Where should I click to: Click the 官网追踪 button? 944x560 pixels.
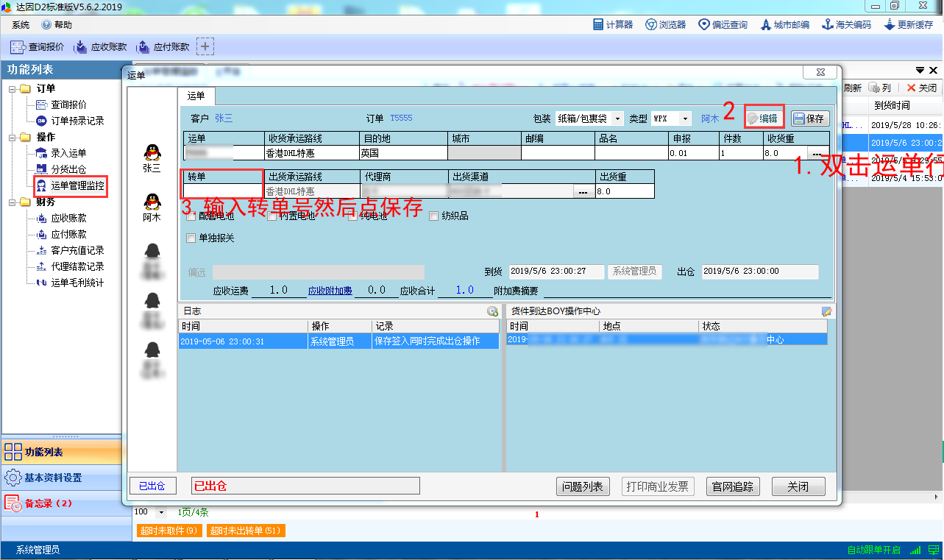733,486
